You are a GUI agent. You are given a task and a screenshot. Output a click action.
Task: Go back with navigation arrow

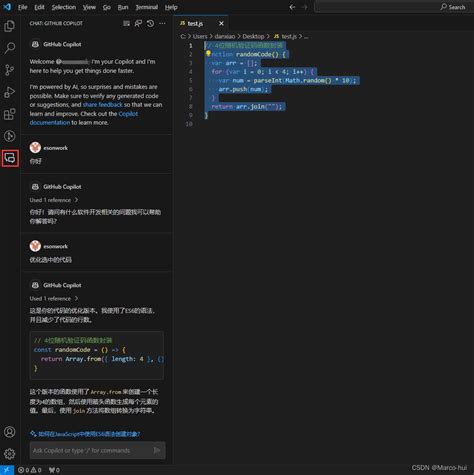[x=292, y=7]
